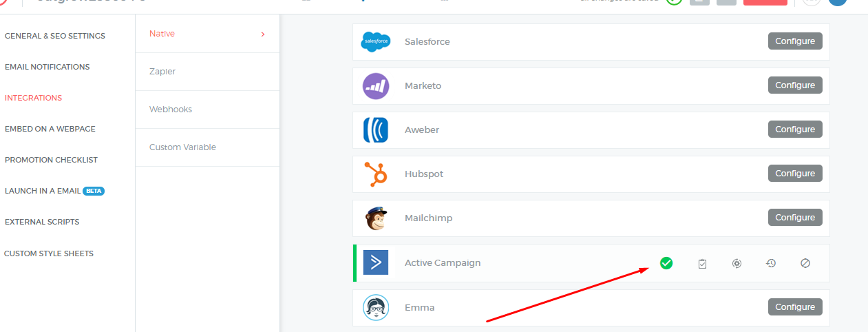This screenshot has height=332, width=868.
Task: Click the Hubspot name text
Action: [424, 174]
